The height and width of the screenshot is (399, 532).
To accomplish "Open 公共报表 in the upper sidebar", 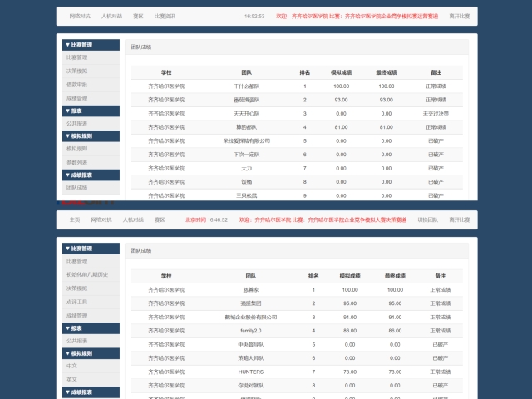I will (x=76, y=123).
